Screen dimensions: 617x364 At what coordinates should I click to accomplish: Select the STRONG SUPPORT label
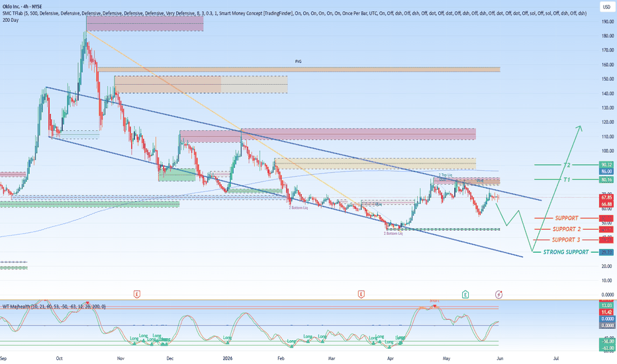click(x=566, y=252)
